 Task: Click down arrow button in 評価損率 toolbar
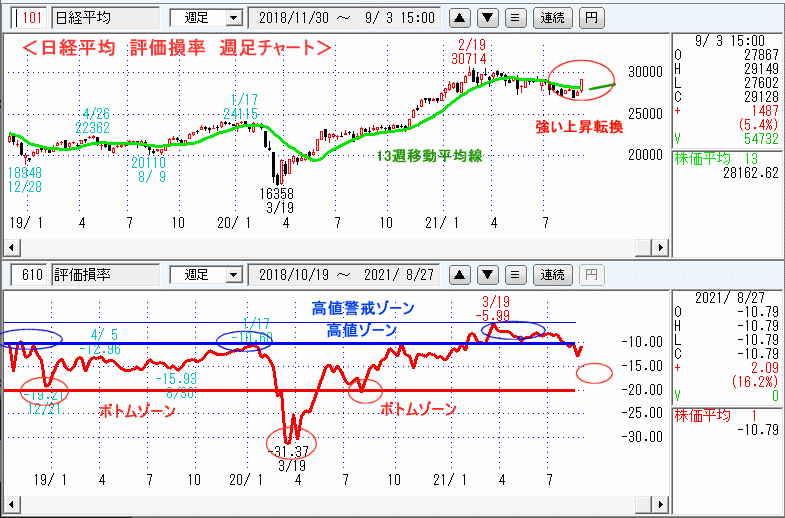tap(488, 275)
